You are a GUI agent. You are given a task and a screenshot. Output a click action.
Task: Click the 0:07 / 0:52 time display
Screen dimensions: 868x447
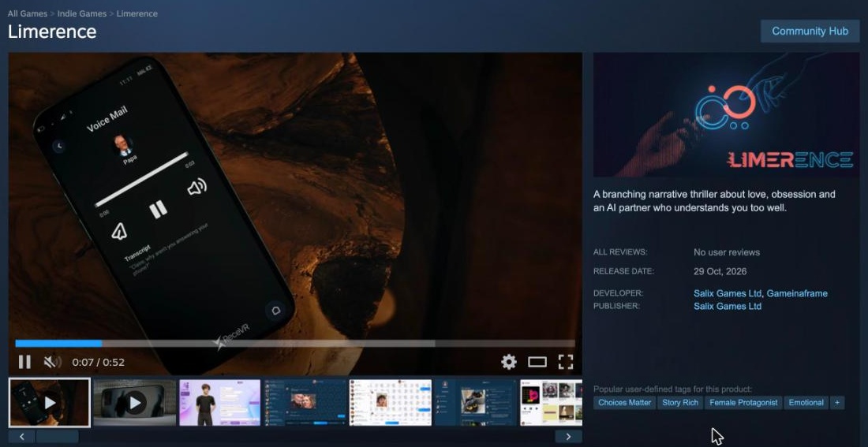coord(99,363)
